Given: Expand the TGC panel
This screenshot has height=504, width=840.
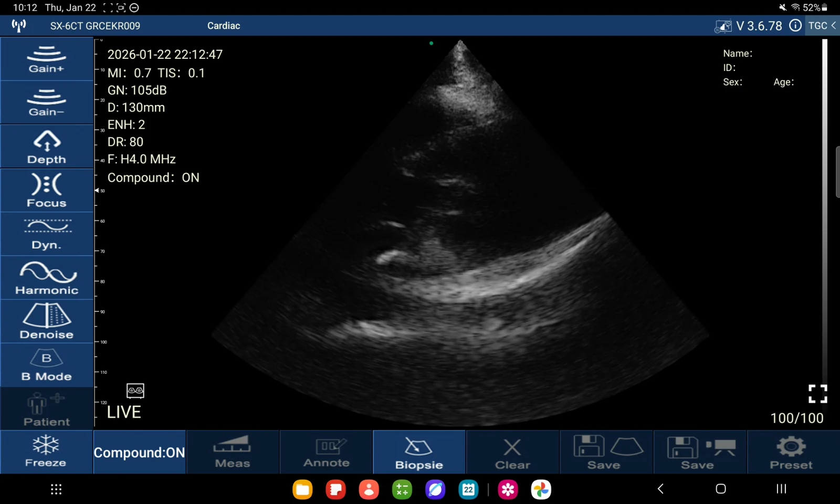Looking at the screenshot, I should click(x=822, y=26).
